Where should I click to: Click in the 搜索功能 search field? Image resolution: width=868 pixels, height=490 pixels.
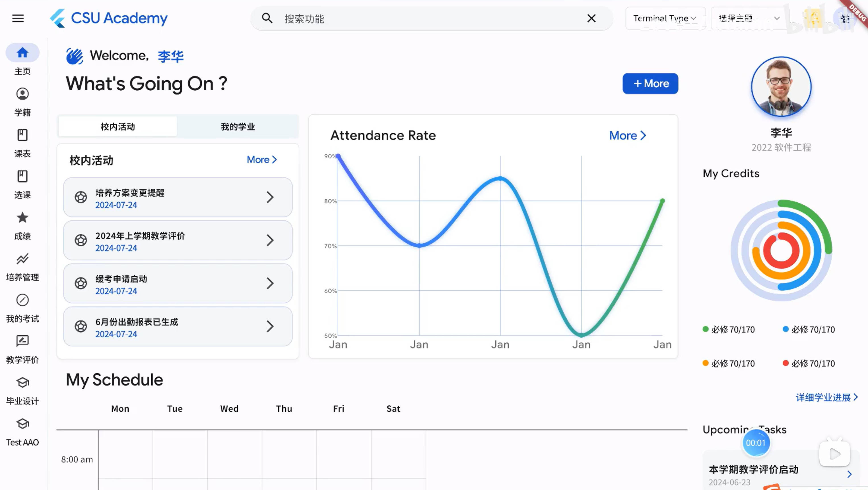pos(431,18)
